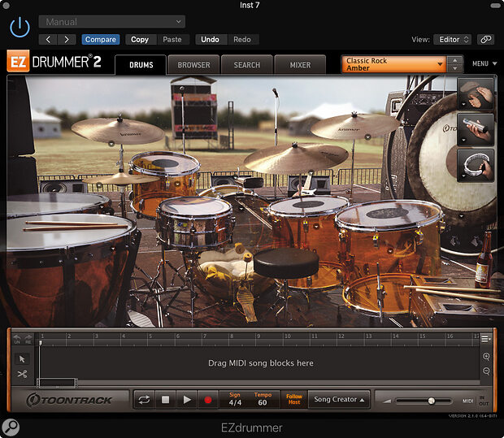Go to the previous preset arrow

click(x=48, y=40)
